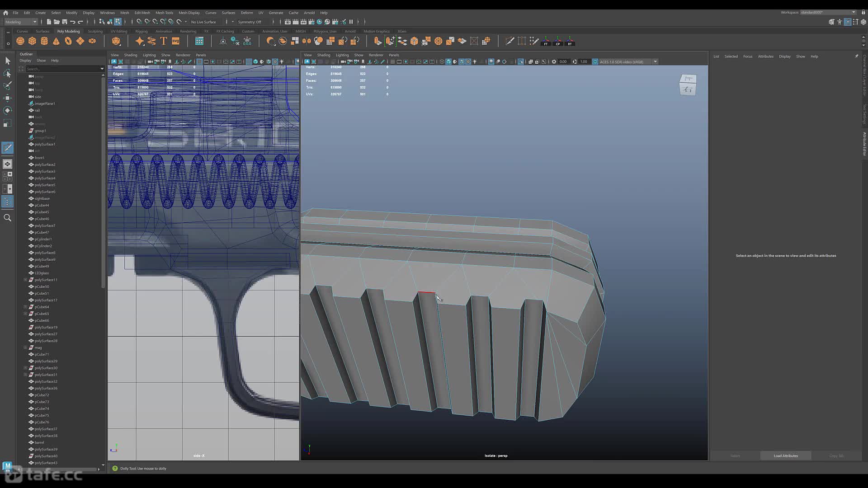868x488 pixels.
Task: Activate the Rotate tool
Action: pyautogui.click(x=7, y=110)
